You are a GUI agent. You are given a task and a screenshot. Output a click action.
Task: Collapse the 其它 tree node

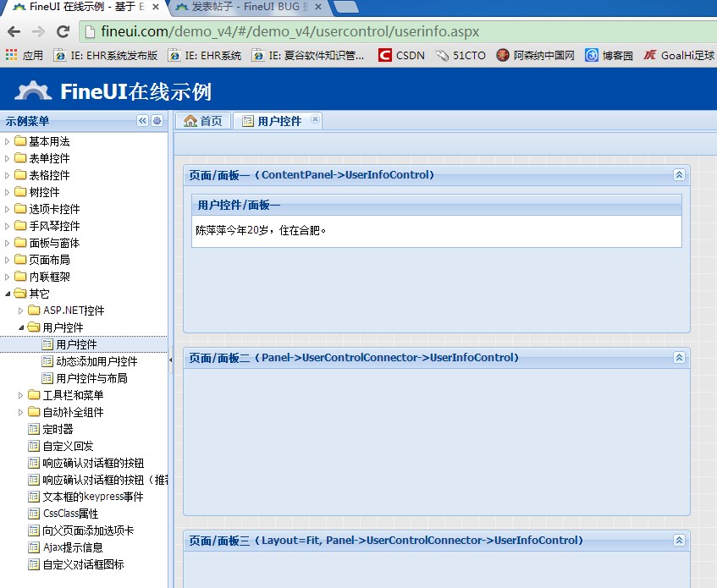pyautogui.click(x=8, y=294)
